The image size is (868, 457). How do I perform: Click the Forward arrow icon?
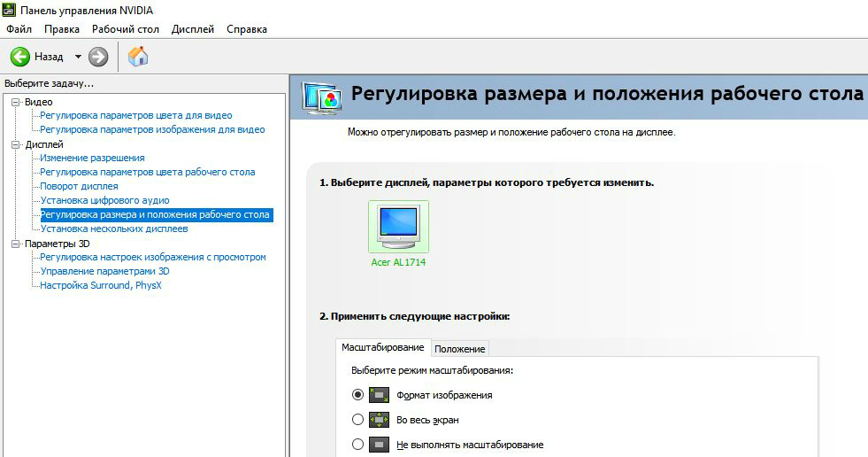(98, 57)
